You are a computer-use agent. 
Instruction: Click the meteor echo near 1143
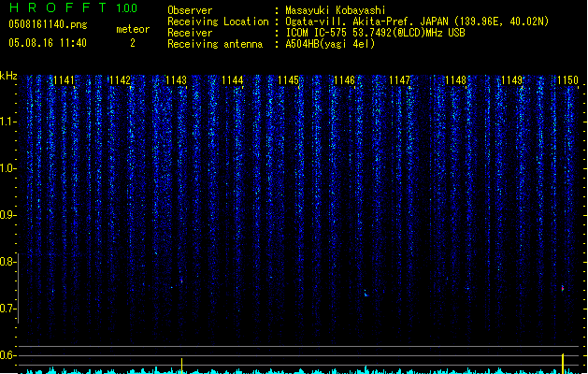181,280
